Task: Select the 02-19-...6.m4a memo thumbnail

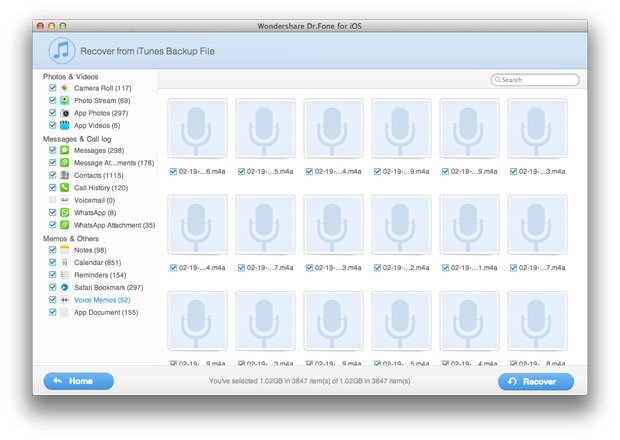Action: tap(197, 128)
